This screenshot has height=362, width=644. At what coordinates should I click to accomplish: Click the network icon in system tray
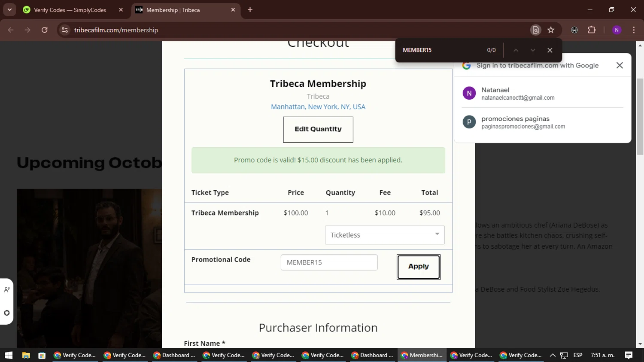point(564,355)
